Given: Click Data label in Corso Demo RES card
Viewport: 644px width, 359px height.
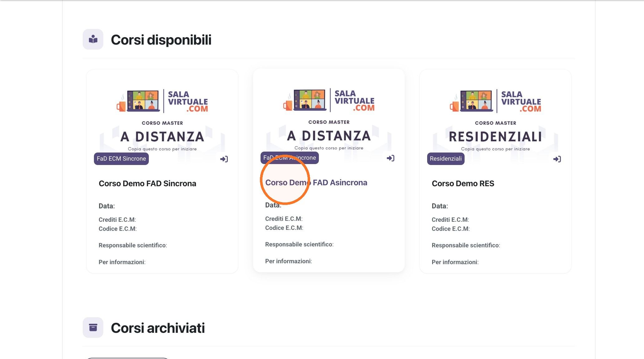Looking at the screenshot, I should tap(440, 206).
